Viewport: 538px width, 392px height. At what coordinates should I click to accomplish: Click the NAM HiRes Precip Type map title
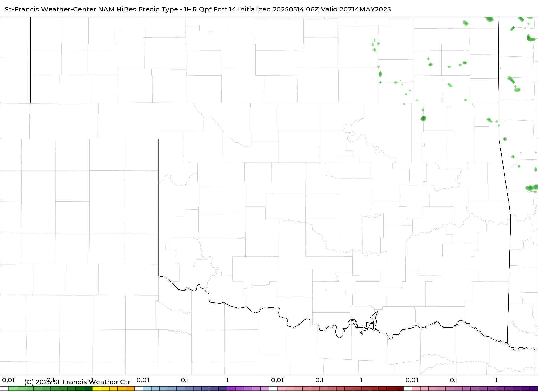[x=198, y=9]
